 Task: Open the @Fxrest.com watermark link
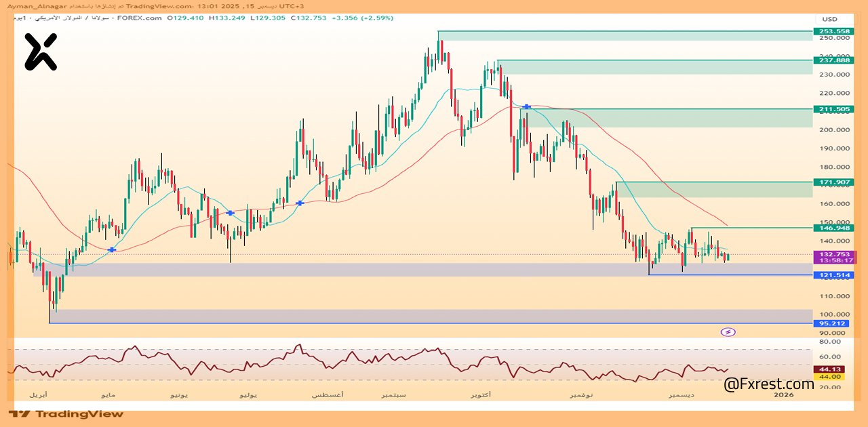pyautogui.click(x=768, y=384)
